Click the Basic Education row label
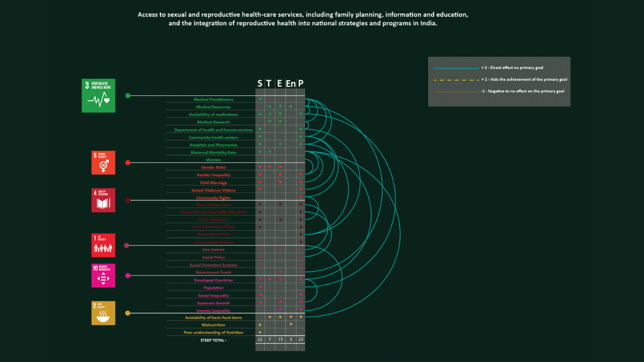The image size is (644, 362). (214, 220)
